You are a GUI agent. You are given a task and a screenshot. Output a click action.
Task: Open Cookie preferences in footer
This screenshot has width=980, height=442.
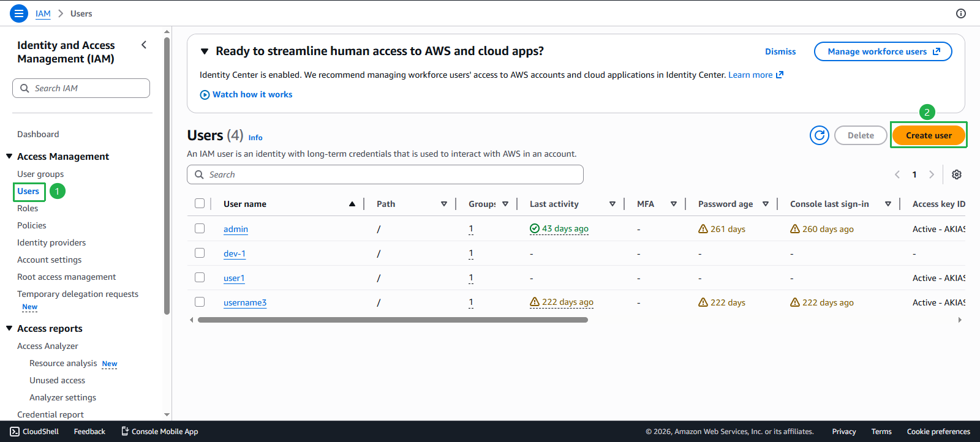tap(938, 432)
